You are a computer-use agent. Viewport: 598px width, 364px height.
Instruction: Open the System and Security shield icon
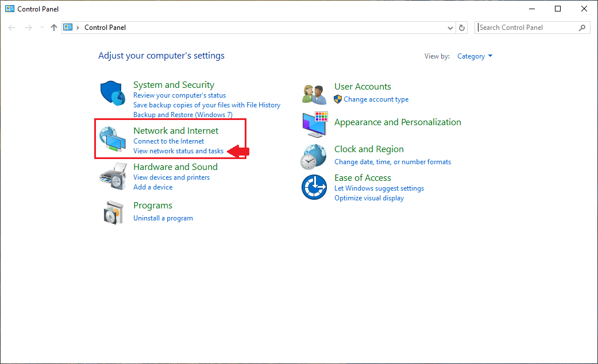pos(113,93)
